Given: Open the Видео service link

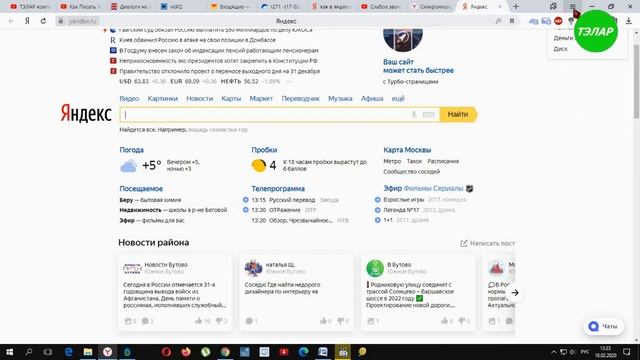Looking at the screenshot, I should (x=129, y=99).
